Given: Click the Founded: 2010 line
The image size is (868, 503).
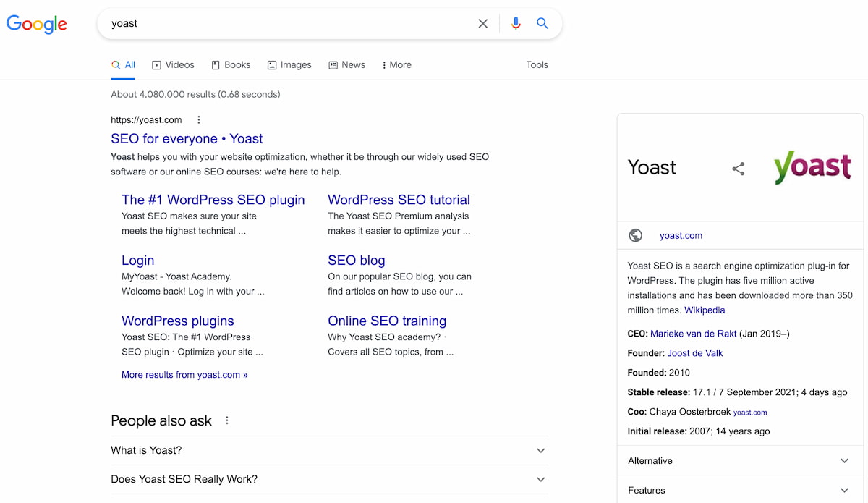Looking at the screenshot, I should (659, 373).
